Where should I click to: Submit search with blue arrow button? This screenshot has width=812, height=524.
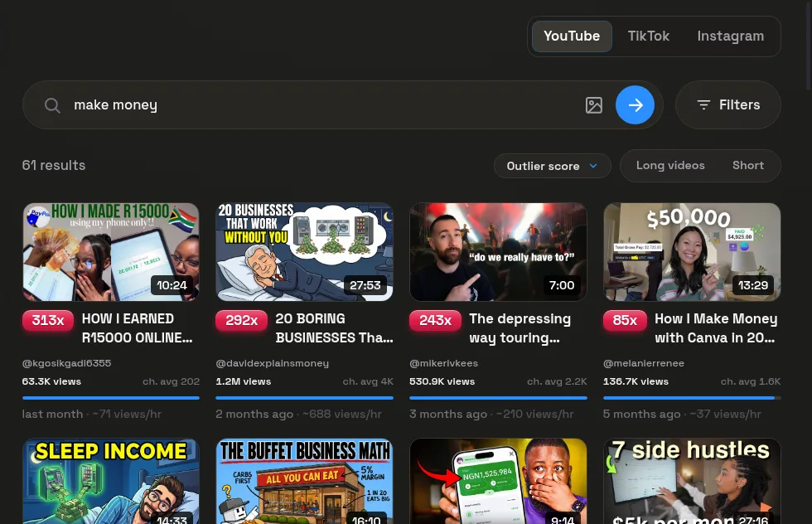[635, 105]
